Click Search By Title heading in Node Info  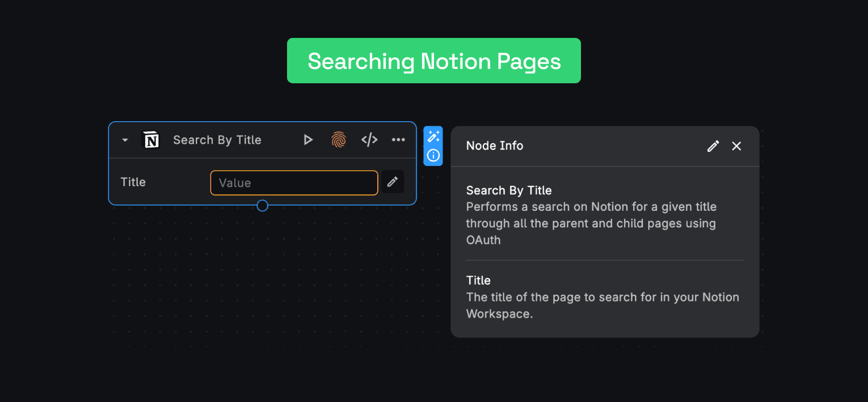[509, 190]
